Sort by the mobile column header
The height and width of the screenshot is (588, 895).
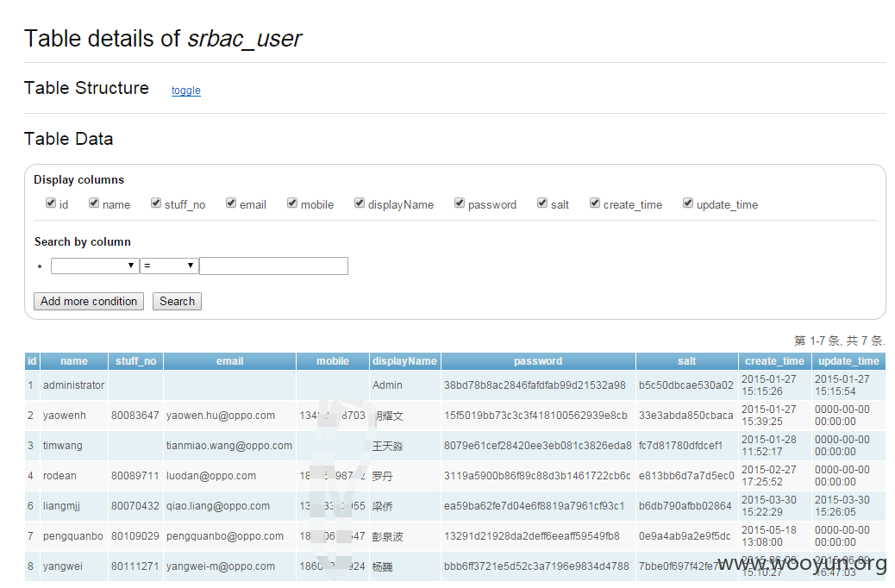(x=333, y=360)
